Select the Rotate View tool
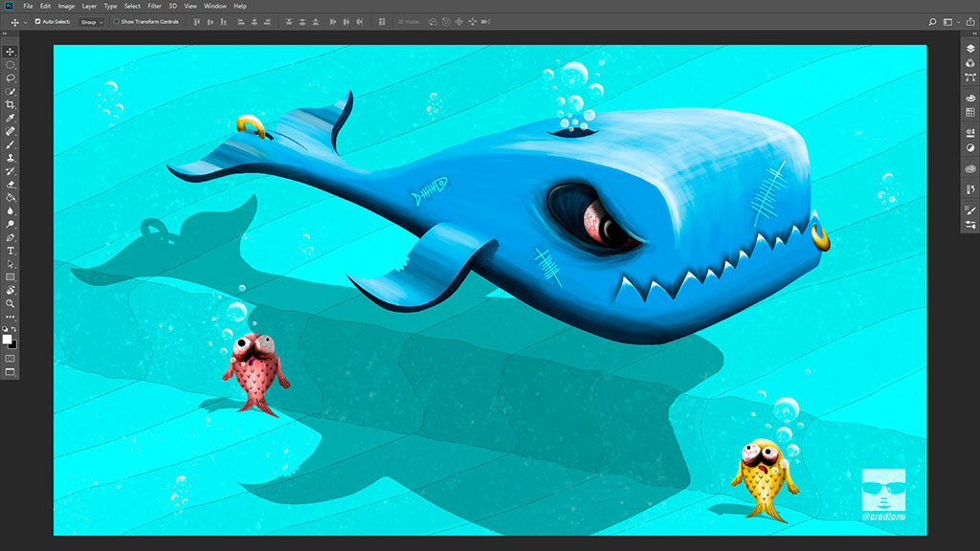This screenshot has width=980, height=551. click(x=10, y=291)
